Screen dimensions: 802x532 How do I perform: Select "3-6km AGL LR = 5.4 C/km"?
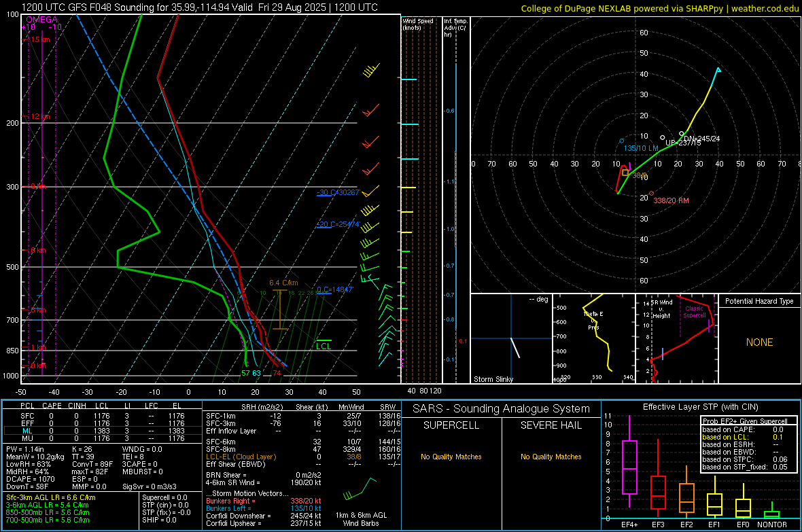[48, 505]
